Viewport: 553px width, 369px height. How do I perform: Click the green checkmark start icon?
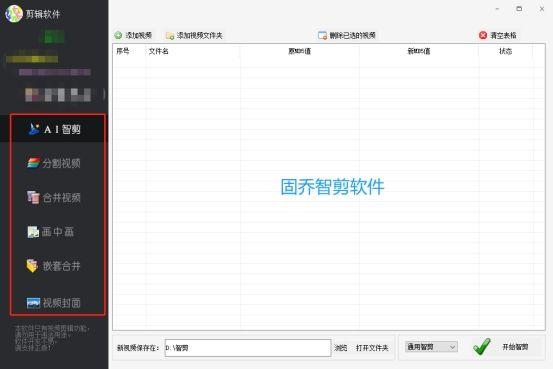[482, 346]
